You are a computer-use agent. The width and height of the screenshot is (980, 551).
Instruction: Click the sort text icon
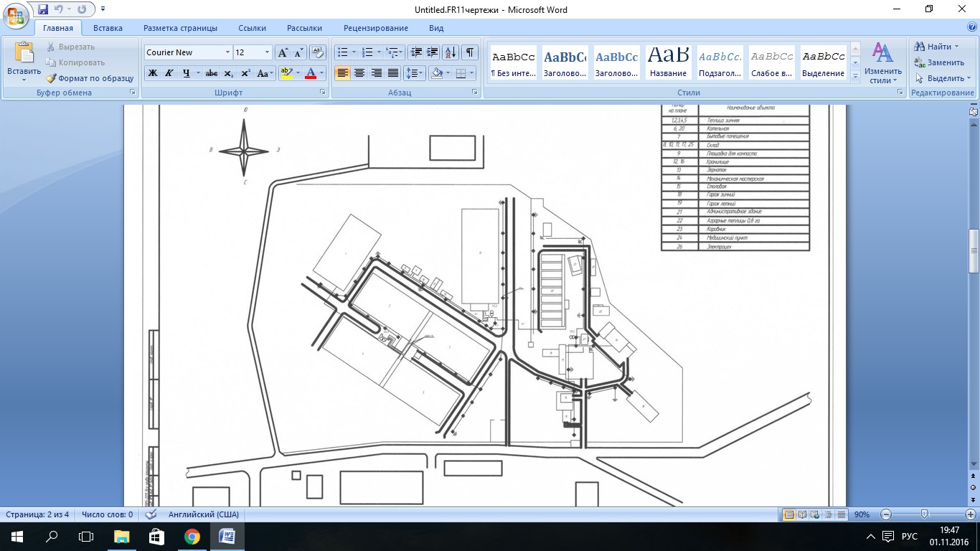point(450,52)
